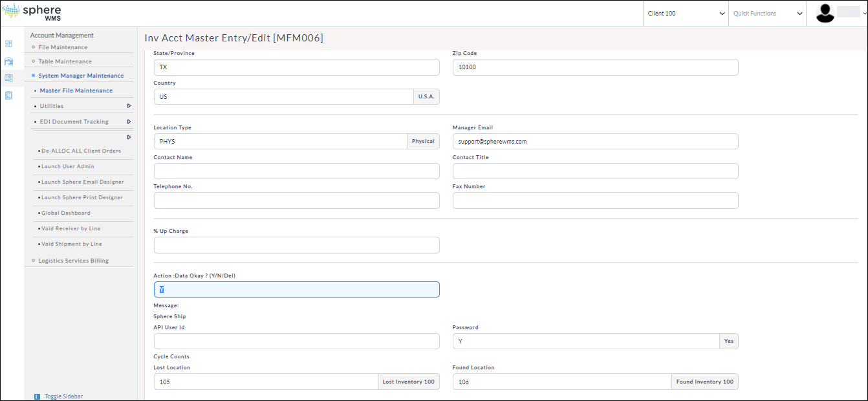Click the Country field containing US

coord(284,97)
